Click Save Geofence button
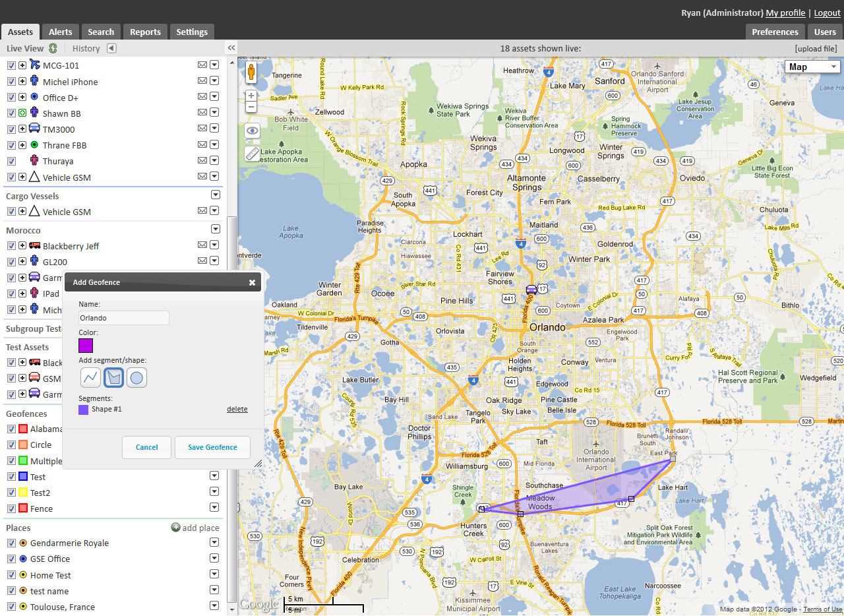 [212, 447]
